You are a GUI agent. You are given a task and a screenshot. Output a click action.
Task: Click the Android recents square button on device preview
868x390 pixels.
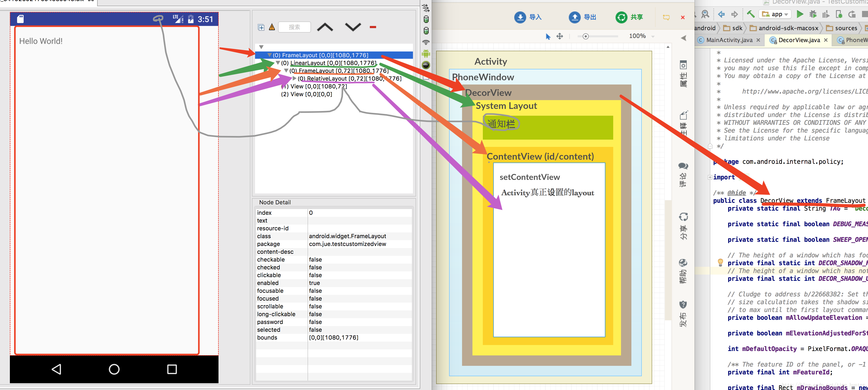pos(172,369)
